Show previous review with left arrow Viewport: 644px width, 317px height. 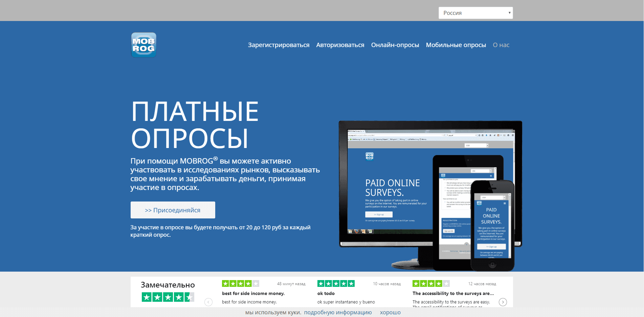[208, 302]
